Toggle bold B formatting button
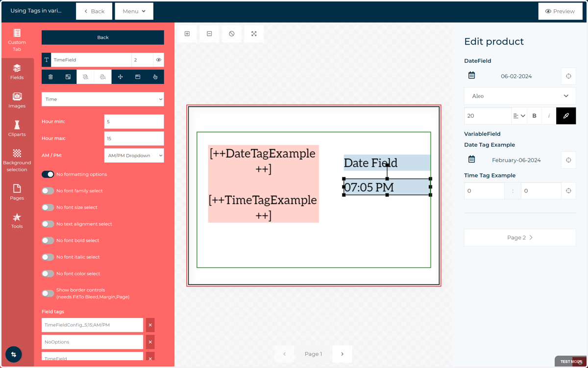This screenshot has width=588, height=368. pyautogui.click(x=534, y=116)
